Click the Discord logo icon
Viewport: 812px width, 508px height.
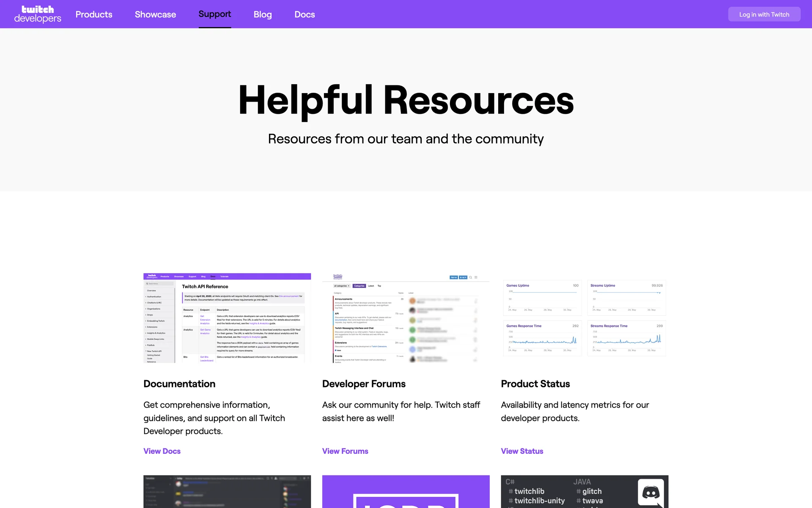[650, 492]
